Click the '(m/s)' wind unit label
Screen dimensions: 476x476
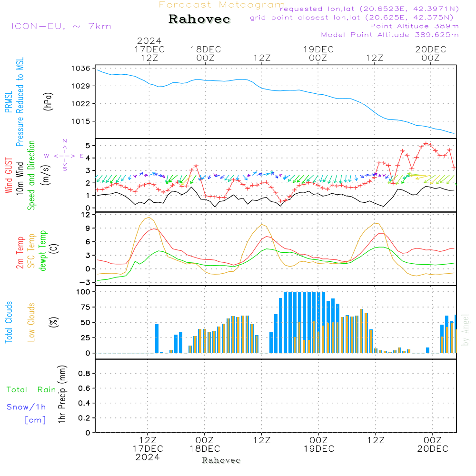point(46,175)
